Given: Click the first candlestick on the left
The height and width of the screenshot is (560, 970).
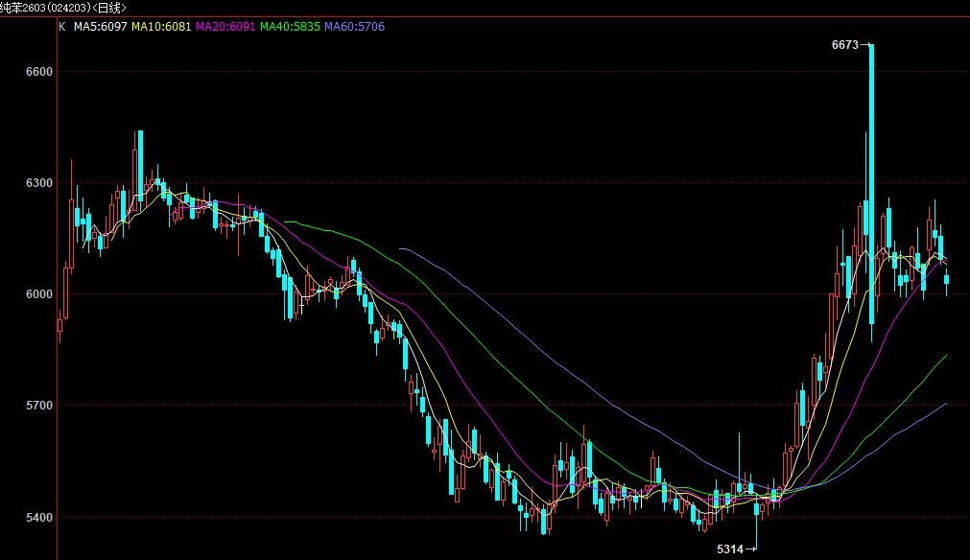Looking at the screenshot, I should 59,326.
